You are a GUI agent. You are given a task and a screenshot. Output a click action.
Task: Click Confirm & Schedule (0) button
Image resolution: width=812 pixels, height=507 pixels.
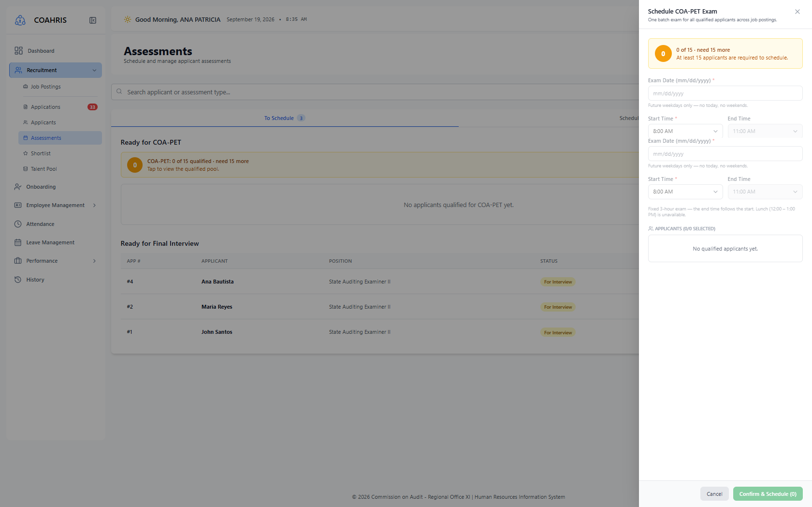tap(768, 494)
